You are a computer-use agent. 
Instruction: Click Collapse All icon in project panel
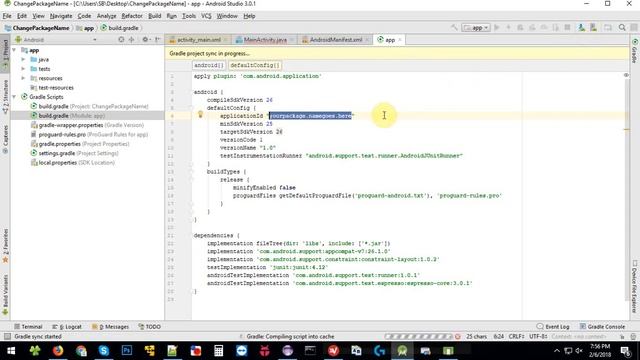[x=131, y=40]
